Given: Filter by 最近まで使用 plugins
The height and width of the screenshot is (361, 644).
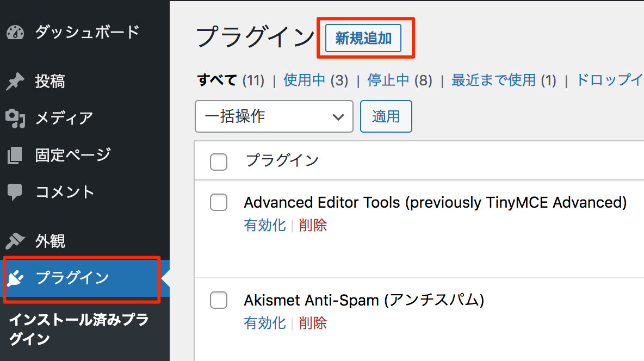Looking at the screenshot, I should [493, 80].
